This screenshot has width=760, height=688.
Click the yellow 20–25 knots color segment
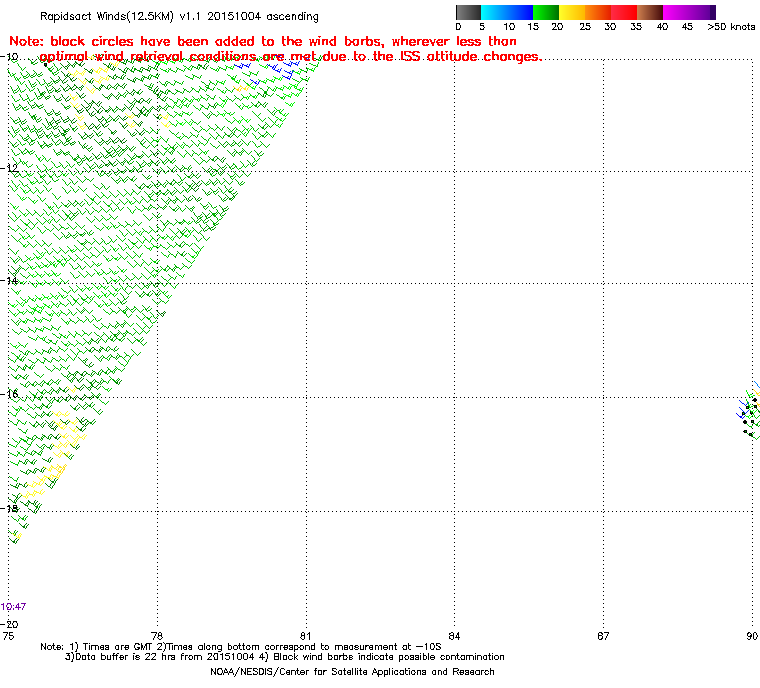point(572,13)
